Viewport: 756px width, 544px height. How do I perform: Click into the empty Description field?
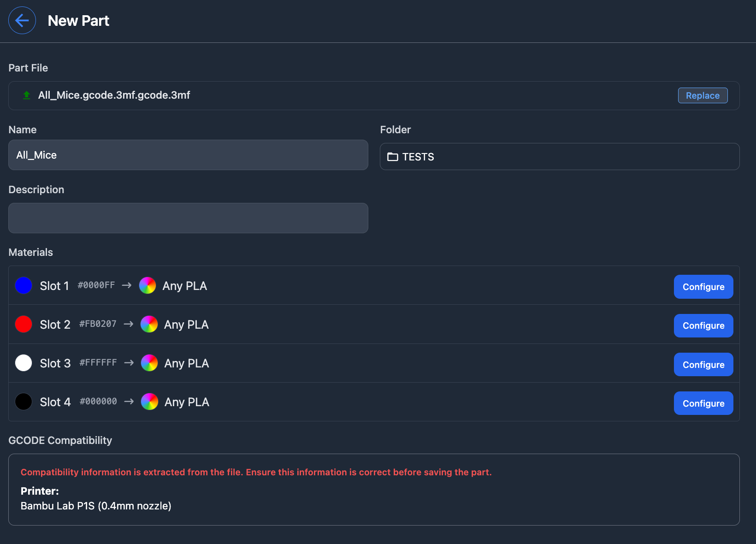click(188, 218)
